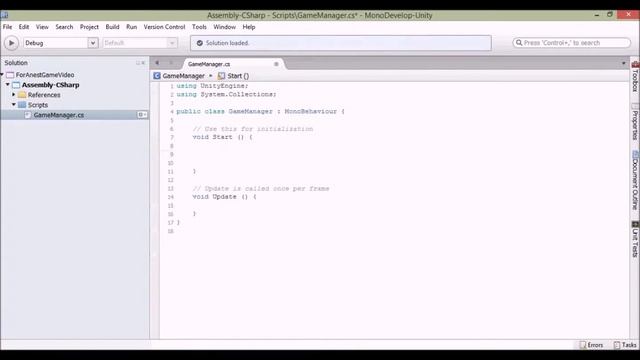Viewport: 640px width, 360px height.
Task: Select the GameManager.cs file in Solution
Action: point(59,115)
